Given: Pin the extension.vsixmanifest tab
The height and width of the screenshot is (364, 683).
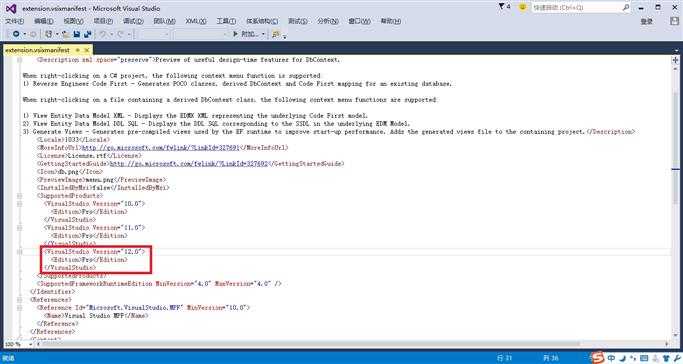Looking at the screenshot, I should (x=78, y=50).
